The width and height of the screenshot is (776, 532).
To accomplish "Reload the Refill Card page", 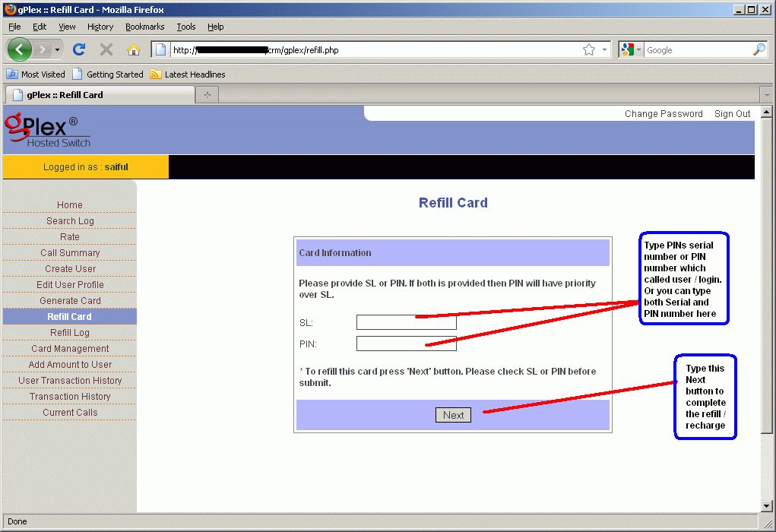I will click(78, 49).
